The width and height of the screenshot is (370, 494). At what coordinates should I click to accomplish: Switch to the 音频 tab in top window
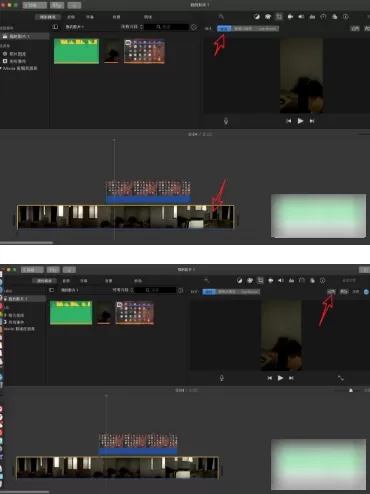pos(71,17)
